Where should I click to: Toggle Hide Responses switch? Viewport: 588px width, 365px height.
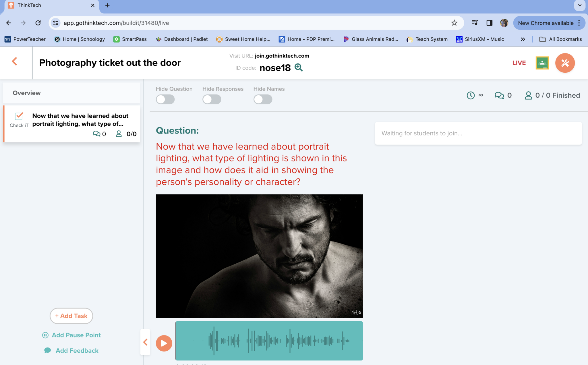point(212,99)
